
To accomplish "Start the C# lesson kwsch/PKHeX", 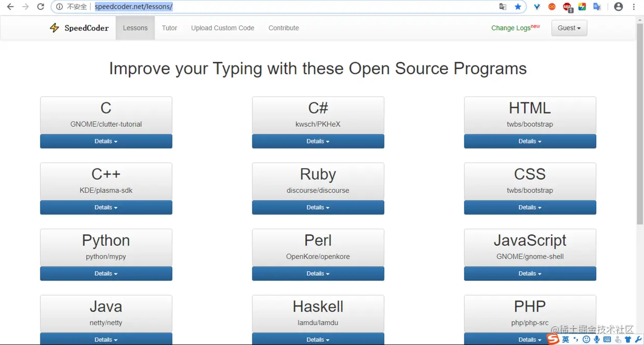I will pos(318,115).
